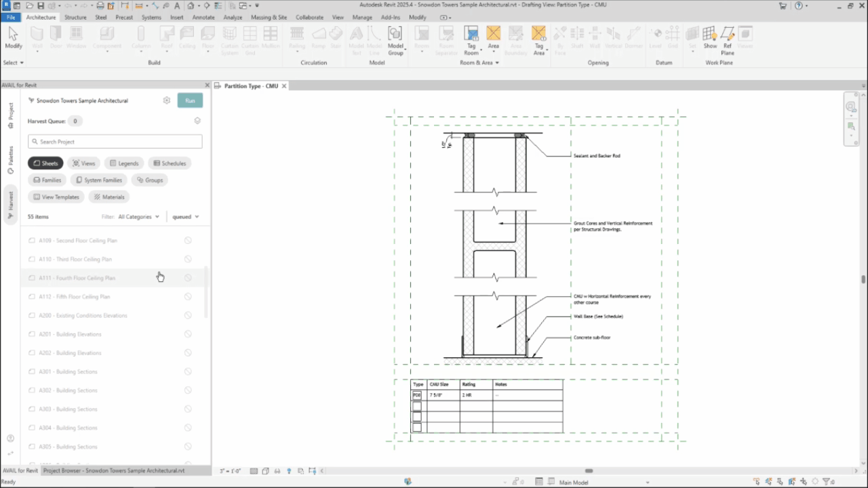Open the All Categories filter dropdown
868x488 pixels.
pos(138,217)
